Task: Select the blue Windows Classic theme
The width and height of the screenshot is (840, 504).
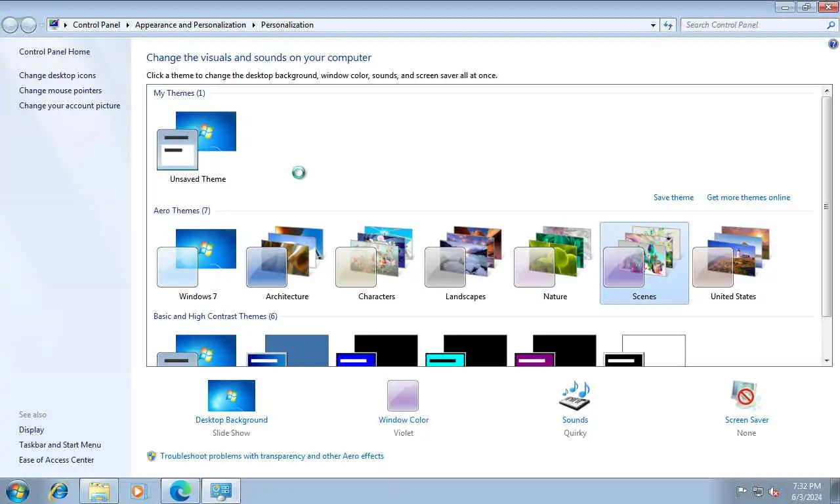Action: coord(287,350)
